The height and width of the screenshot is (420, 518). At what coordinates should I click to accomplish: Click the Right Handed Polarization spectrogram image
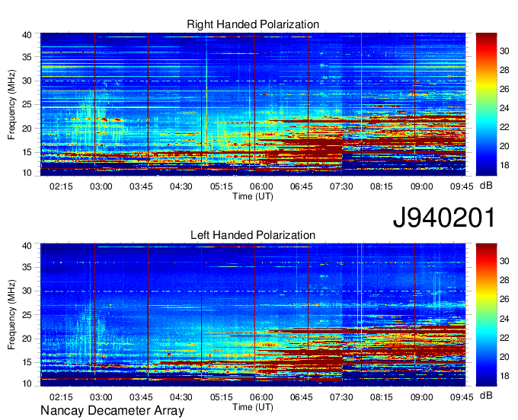(x=253, y=104)
